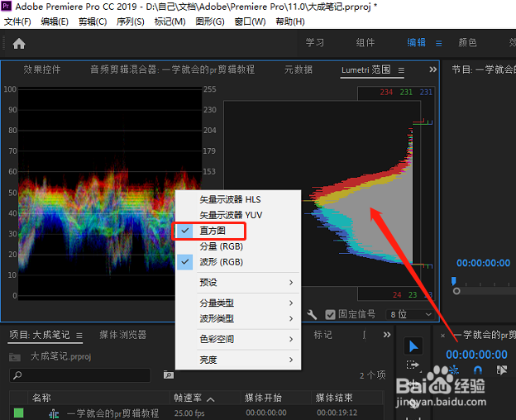Open 文件(F) menu

point(17,21)
